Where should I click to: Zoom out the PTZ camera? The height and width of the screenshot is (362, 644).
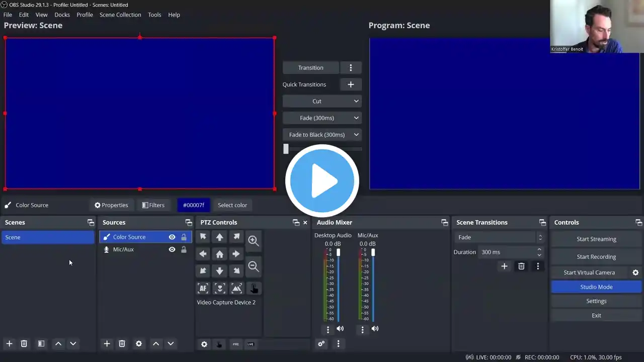[x=254, y=266]
